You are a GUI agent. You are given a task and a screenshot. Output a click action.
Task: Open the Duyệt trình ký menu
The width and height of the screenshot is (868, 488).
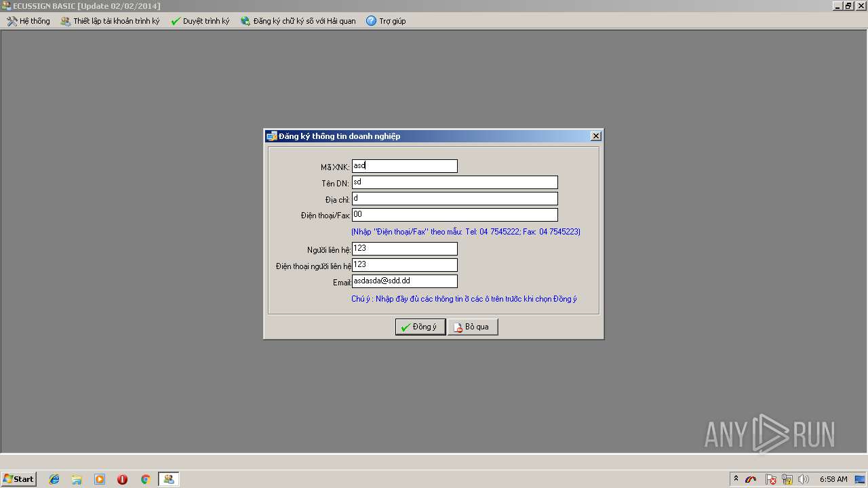200,21
